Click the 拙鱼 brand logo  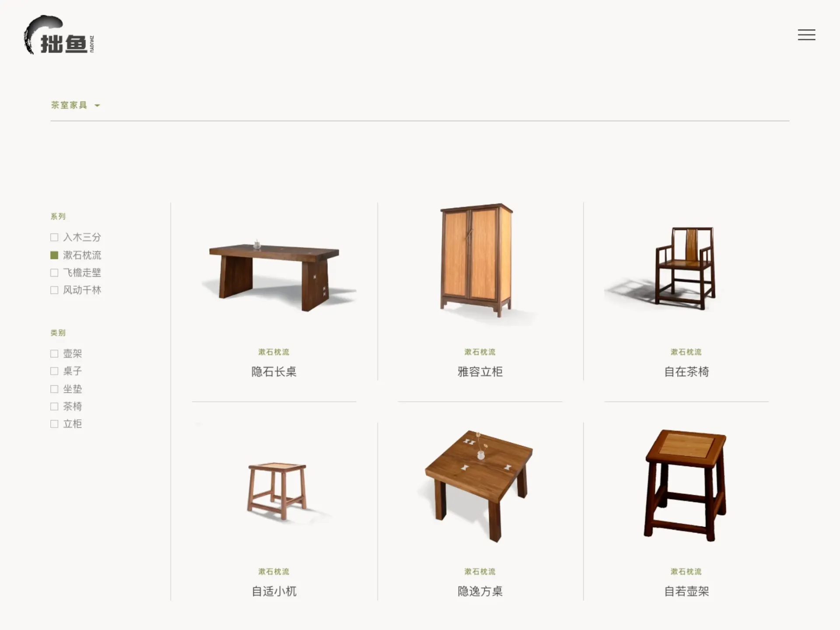(x=59, y=35)
